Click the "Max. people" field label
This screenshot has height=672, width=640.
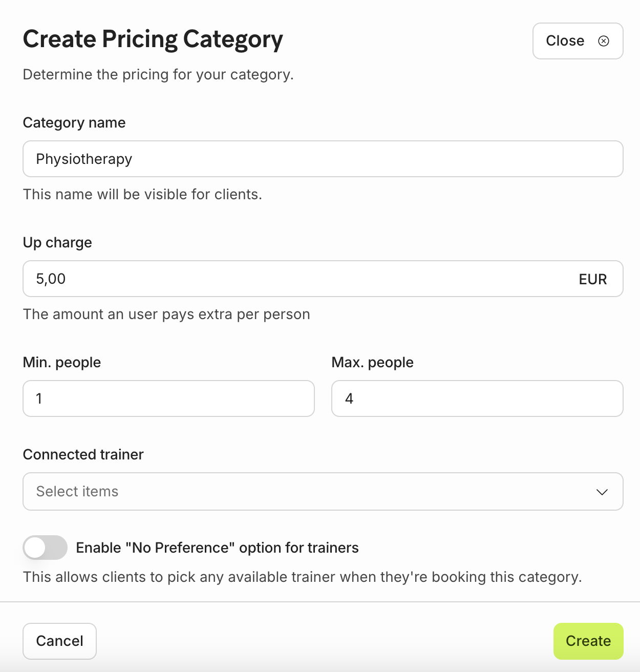[372, 362]
